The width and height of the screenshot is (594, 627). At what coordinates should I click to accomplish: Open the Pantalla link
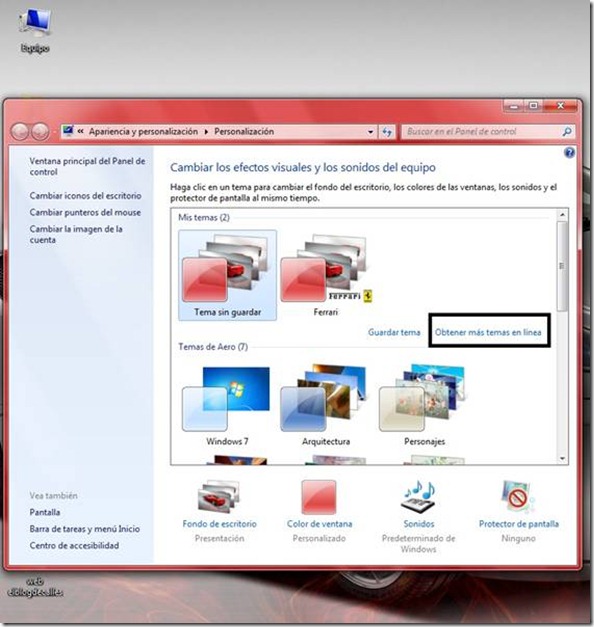[x=45, y=512]
